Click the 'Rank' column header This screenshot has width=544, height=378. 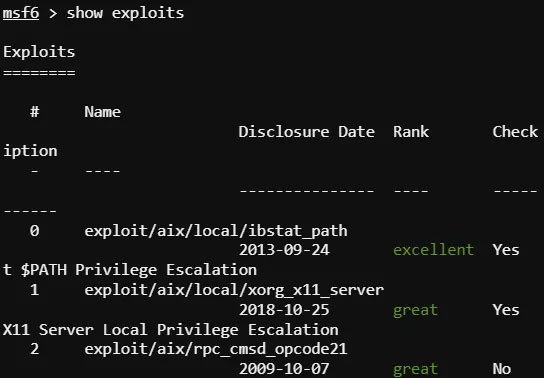pos(411,132)
